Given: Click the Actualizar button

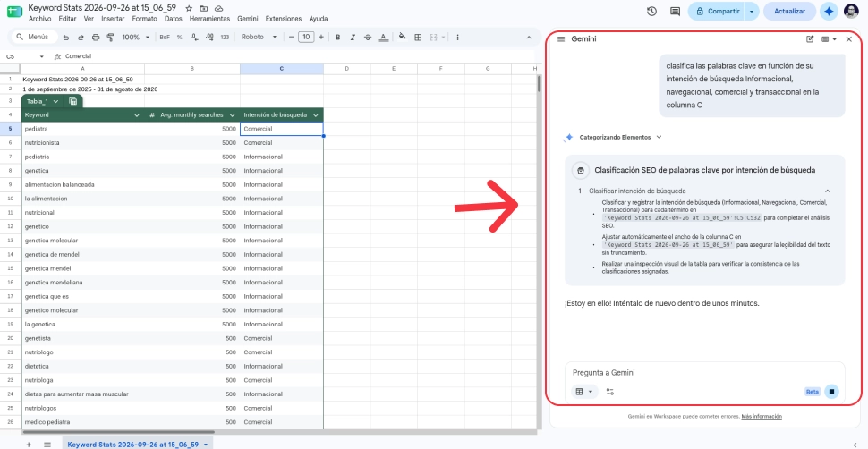Looking at the screenshot, I should tap(789, 11).
